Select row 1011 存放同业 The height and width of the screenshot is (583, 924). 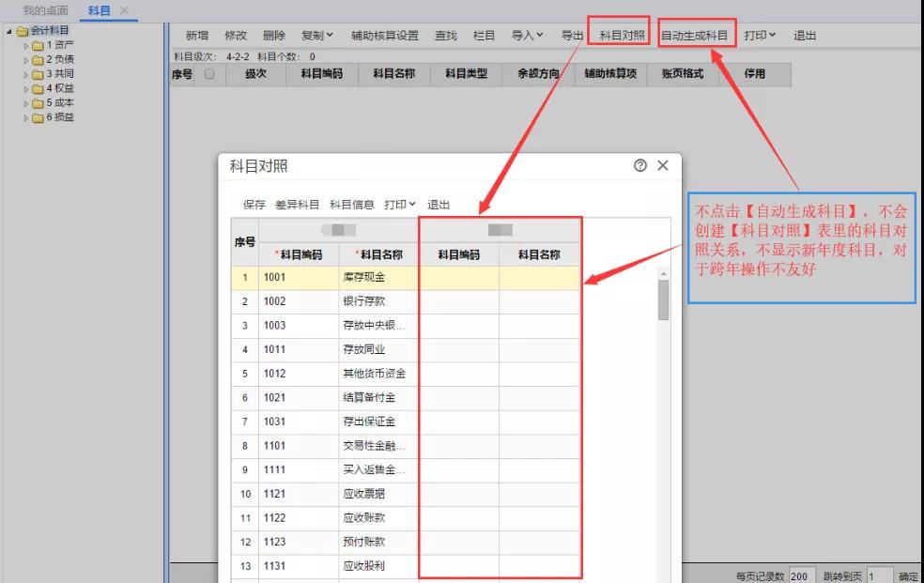click(x=406, y=350)
